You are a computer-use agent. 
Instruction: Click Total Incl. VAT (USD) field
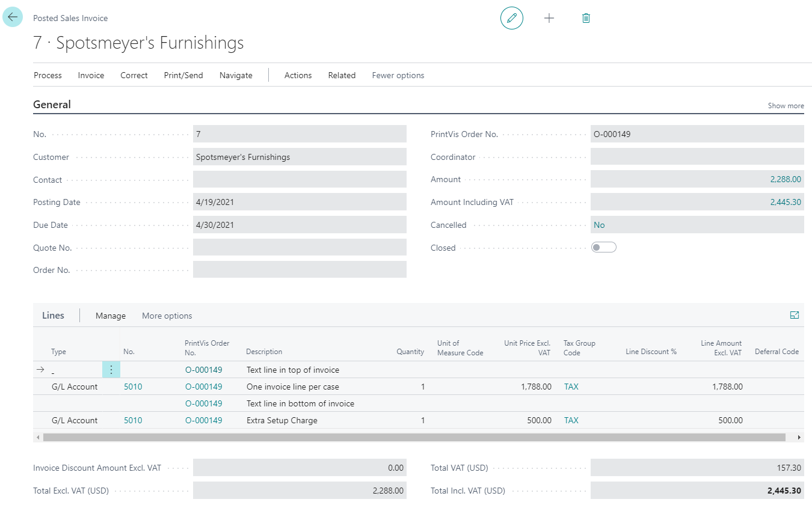click(x=697, y=490)
